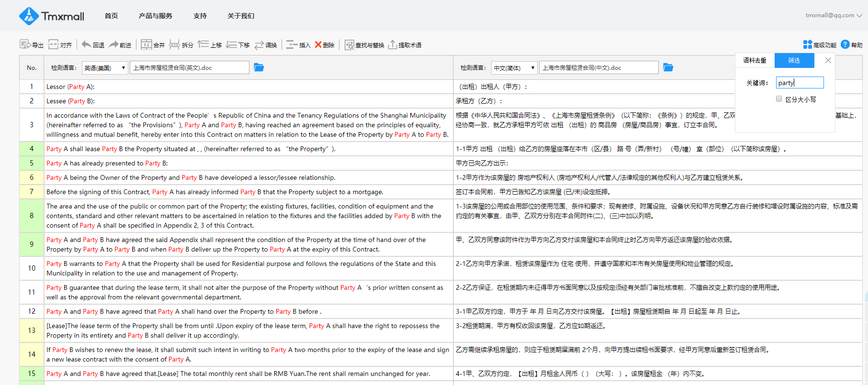Select row number 11
Screen dimensions: 868x385
click(32, 292)
